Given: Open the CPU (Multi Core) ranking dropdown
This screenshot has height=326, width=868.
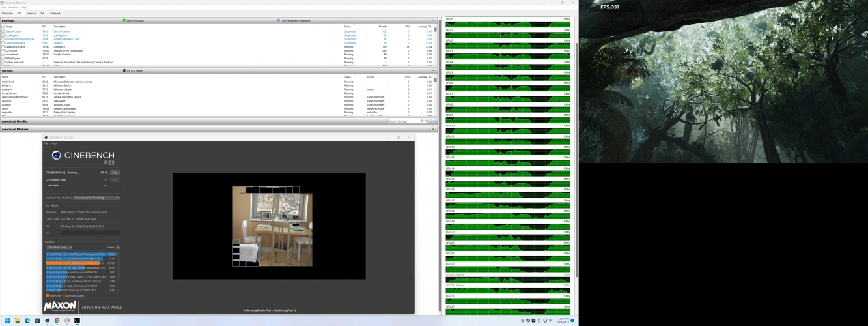Looking at the screenshot, I should (x=59, y=248).
